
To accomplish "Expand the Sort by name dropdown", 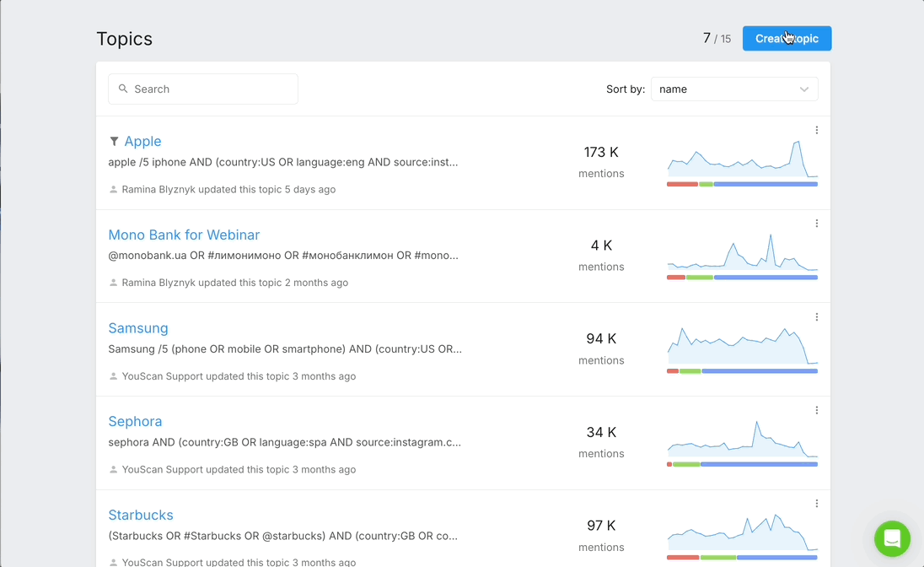I will (x=733, y=89).
